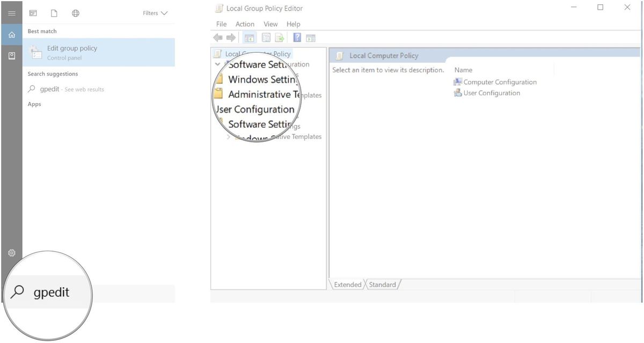Screen dimensions: 644x343
Task: Select User Configuration in the Name list
Action: (x=492, y=93)
